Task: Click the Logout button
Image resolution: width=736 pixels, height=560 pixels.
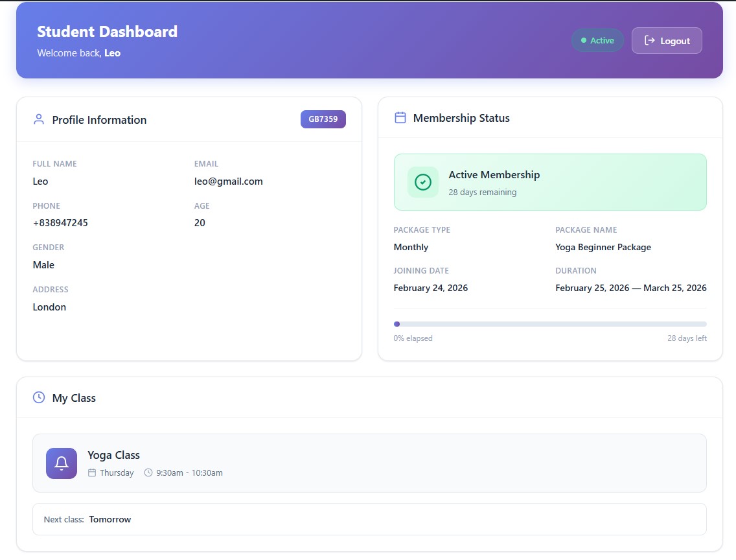Action: point(667,41)
